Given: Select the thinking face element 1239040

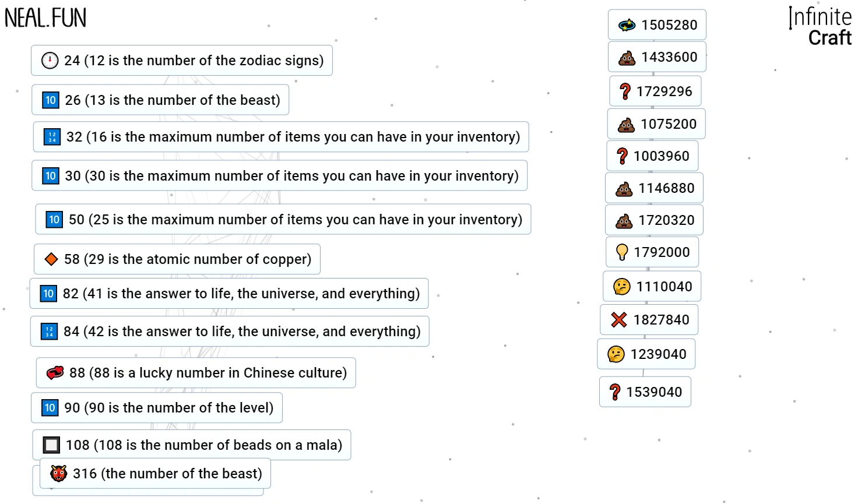Looking at the screenshot, I should coord(646,354).
